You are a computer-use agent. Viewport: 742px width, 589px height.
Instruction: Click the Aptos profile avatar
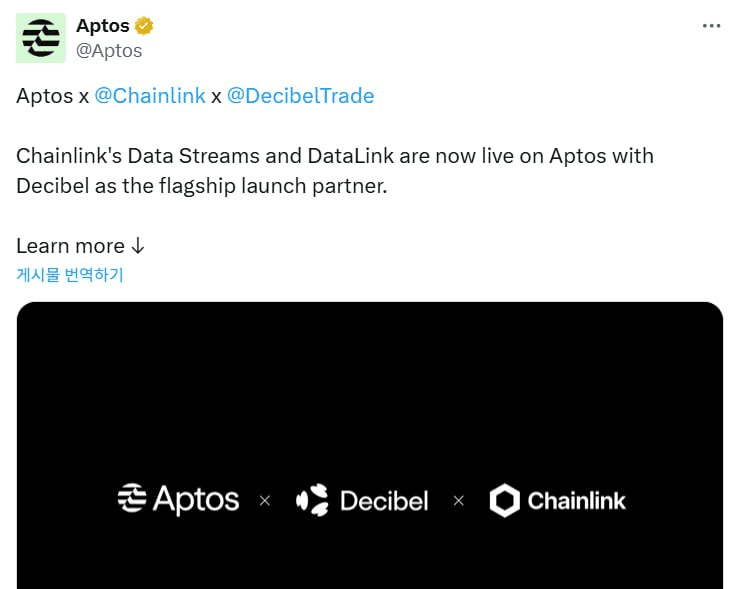41,38
